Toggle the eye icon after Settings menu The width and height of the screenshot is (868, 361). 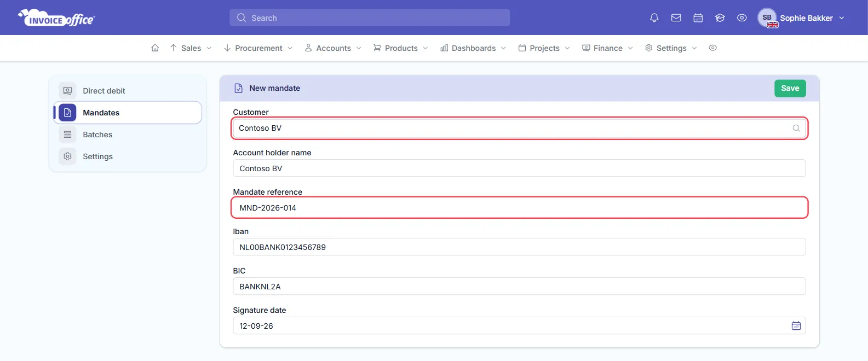click(712, 48)
